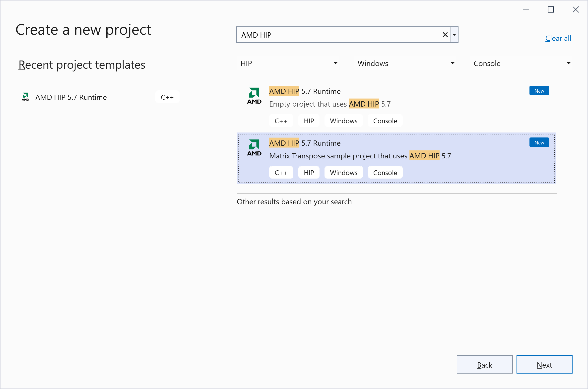588x389 pixels.
Task: Click AMD logo icon of Matrix Transpose template
Action: pos(254,148)
